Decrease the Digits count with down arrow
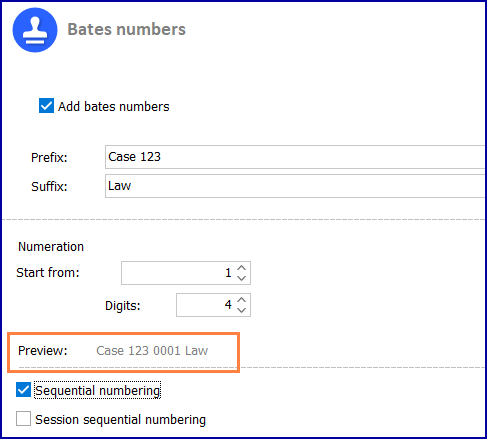This screenshot has width=487, height=439. (242, 310)
